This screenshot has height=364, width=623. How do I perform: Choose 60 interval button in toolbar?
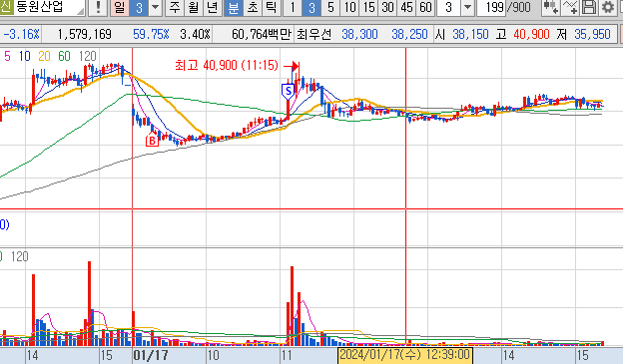click(425, 7)
